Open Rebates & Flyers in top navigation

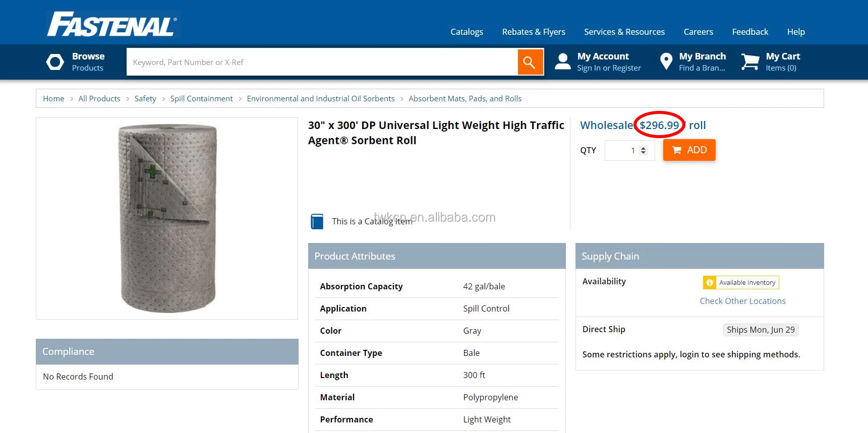pyautogui.click(x=533, y=32)
